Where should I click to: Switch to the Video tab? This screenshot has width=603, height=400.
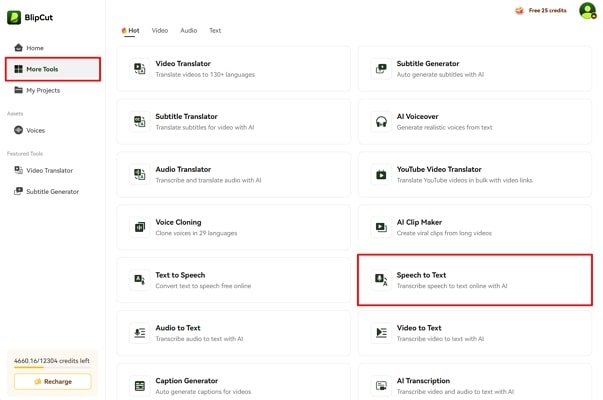160,31
